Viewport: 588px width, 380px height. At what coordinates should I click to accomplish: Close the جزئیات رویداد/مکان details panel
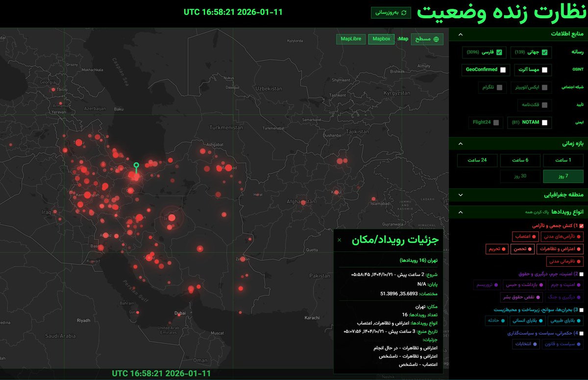pyautogui.click(x=340, y=240)
